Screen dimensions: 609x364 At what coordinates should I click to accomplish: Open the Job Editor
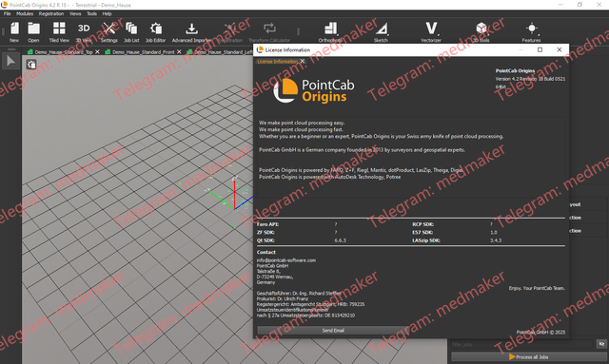pyautogui.click(x=155, y=31)
